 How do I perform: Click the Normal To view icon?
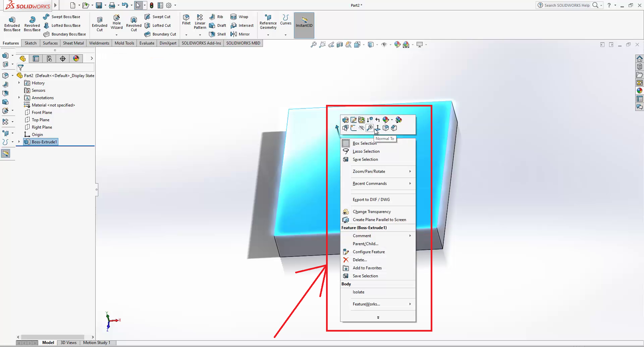pos(378,128)
